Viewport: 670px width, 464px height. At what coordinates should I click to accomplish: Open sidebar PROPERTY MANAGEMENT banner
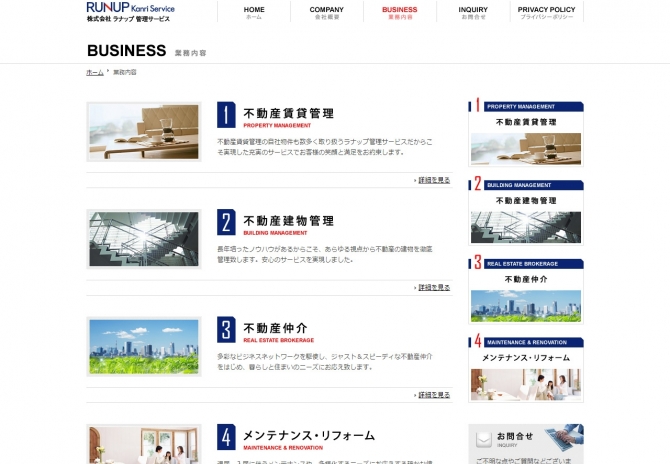click(x=526, y=133)
